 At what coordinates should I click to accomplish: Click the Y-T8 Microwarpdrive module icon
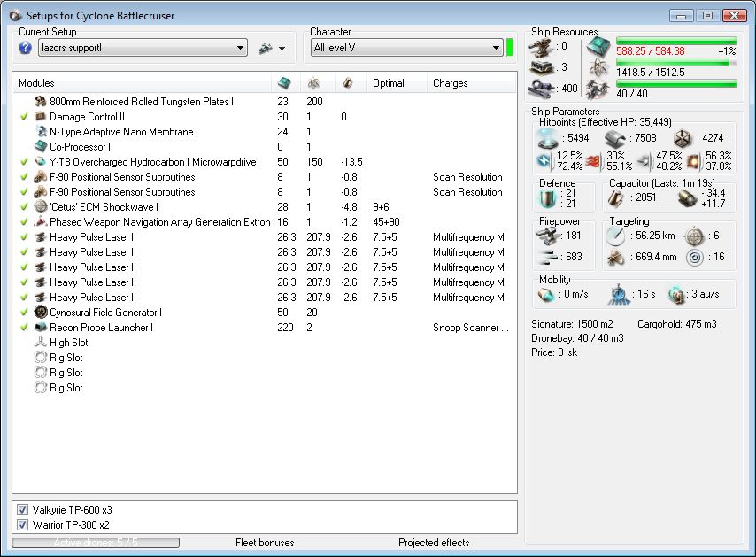pyautogui.click(x=41, y=161)
